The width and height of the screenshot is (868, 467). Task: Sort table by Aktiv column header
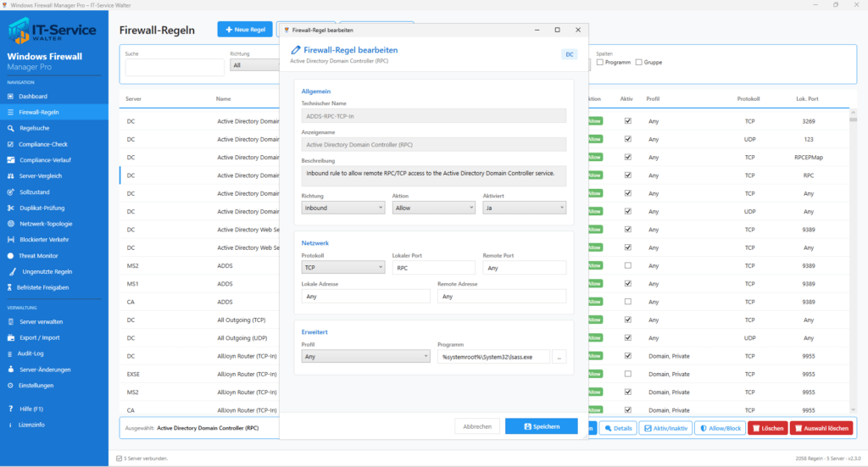click(626, 99)
